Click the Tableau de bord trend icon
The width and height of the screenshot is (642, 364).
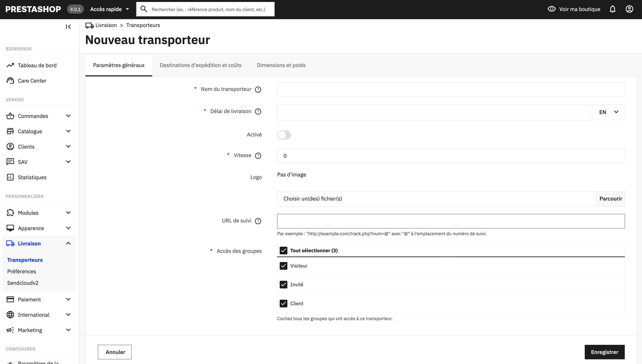tap(10, 65)
